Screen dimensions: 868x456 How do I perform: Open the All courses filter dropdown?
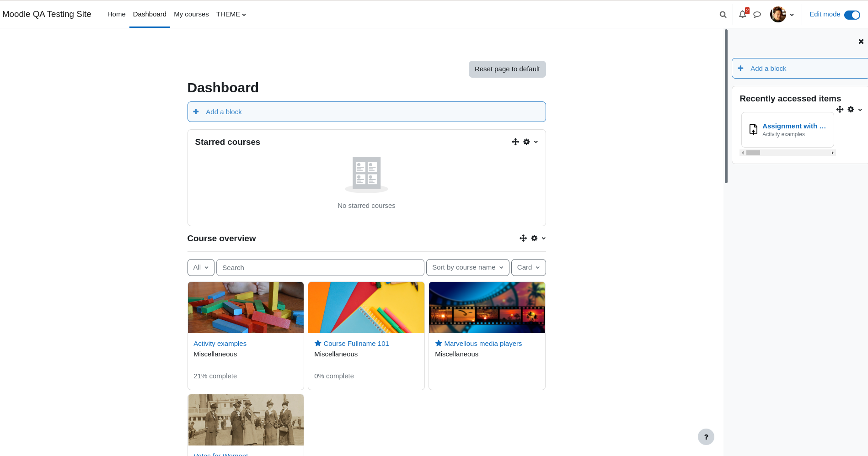(201, 267)
